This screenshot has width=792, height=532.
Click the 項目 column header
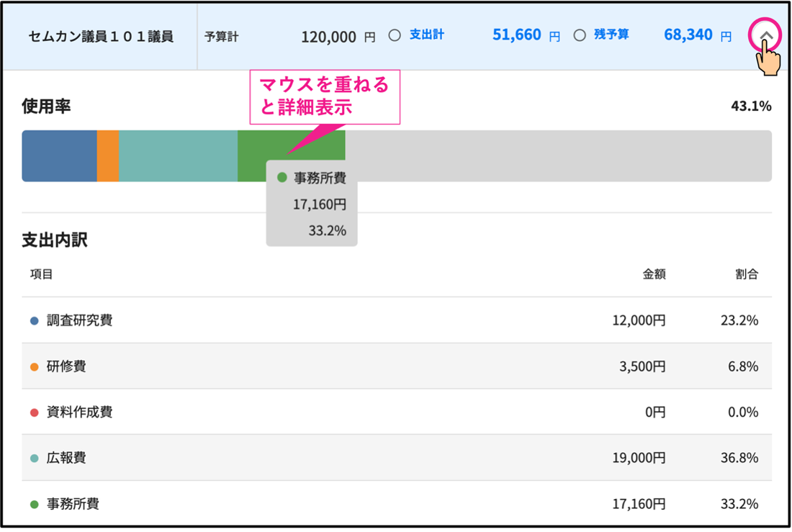pyautogui.click(x=42, y=274)
